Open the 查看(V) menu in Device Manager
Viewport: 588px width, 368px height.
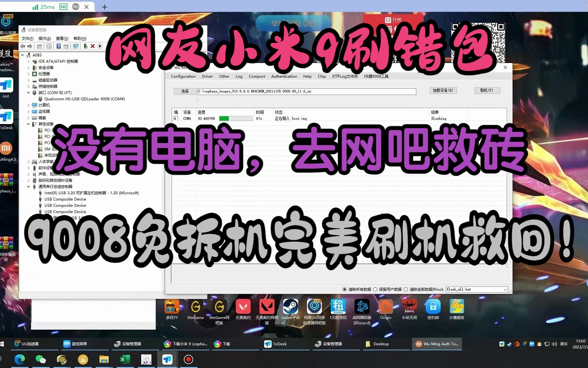pos(61,38)
